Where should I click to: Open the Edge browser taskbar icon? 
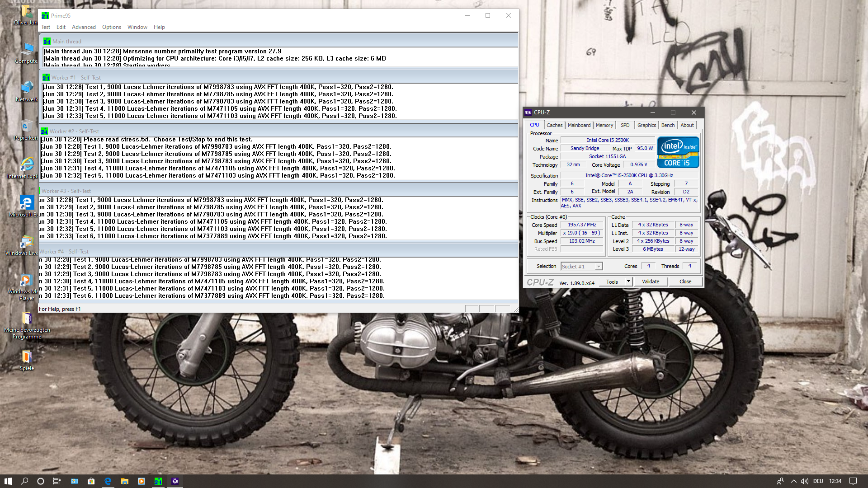(108, 481)
